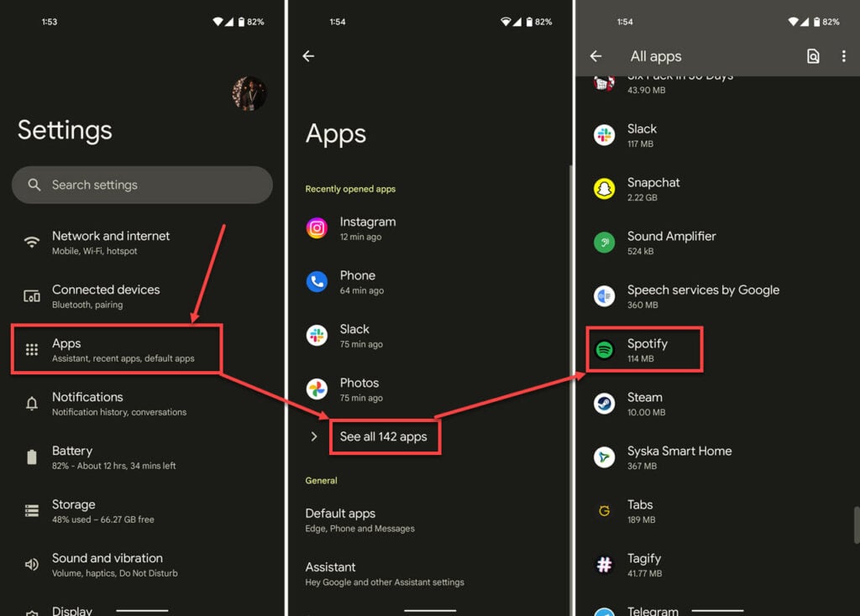Expand the See all apps chevron
The height and width of the screenshot is (616, 860).
[x=314, y=436]
